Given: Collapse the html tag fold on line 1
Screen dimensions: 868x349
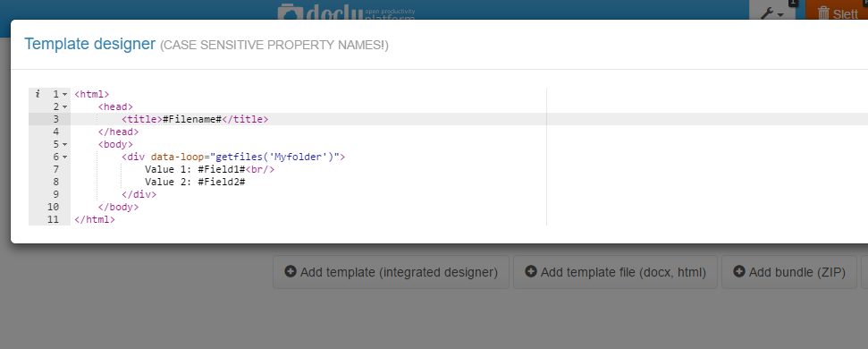Looking at the screenshot, I should (x=64, y=95).
